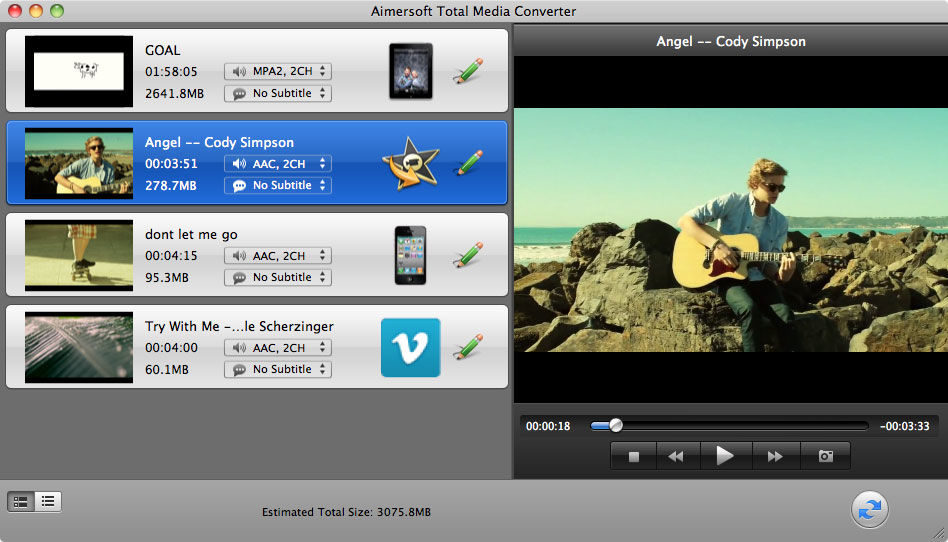Change iPad output format for GOAL
948x542 pixels.
411,71
